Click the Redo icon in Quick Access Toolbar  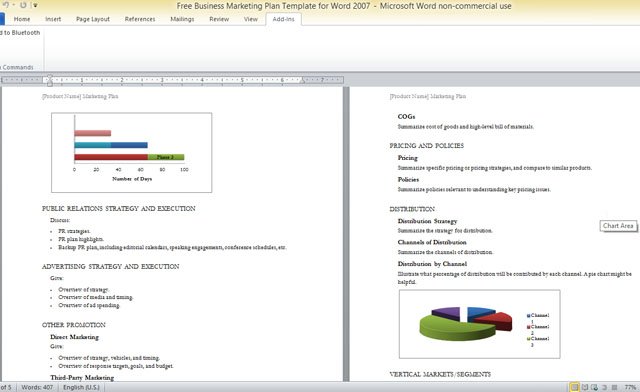pyautogui.click(x=23, y=5)
